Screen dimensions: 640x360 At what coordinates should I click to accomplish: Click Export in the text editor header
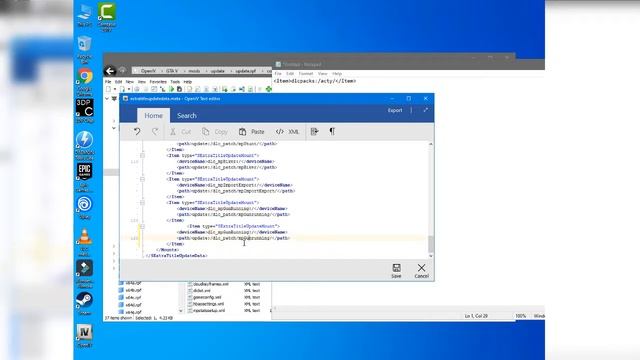tap(395, 110)
